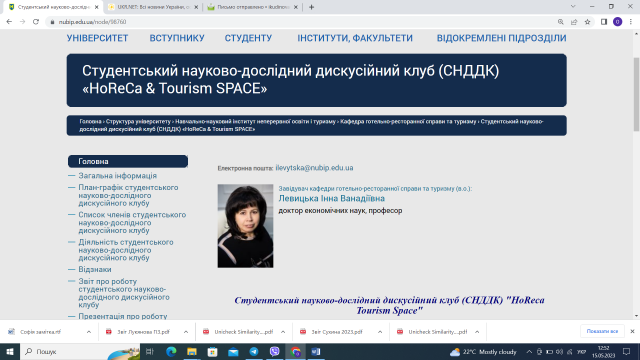
Task: Open 'Список членів студентського' sidebar link
Action: 132,222
